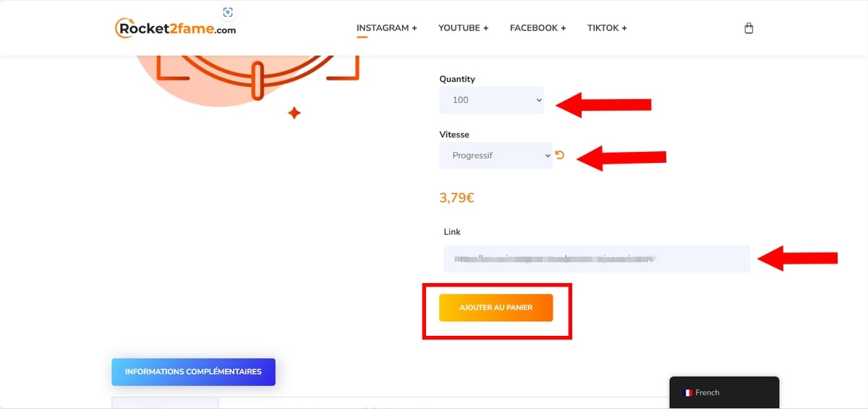868x409 pixels.
Task: Open the YOUTUBE + menu
Action: [464, 28]
